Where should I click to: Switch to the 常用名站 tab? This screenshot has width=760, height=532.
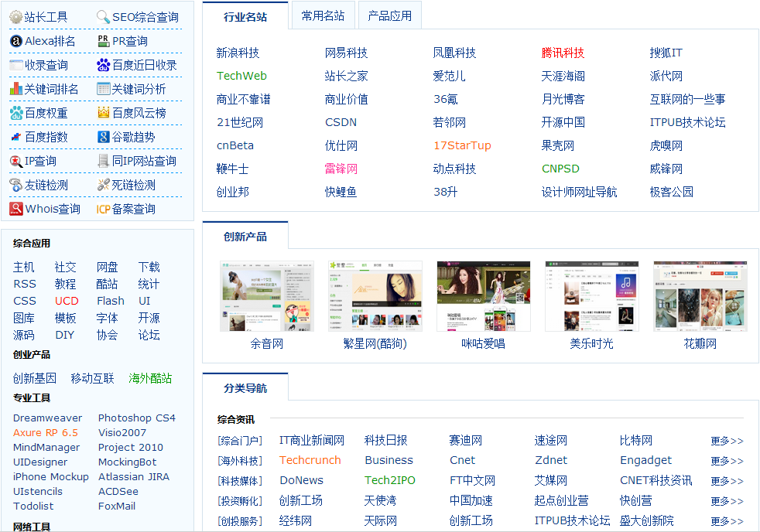(323, 16)
